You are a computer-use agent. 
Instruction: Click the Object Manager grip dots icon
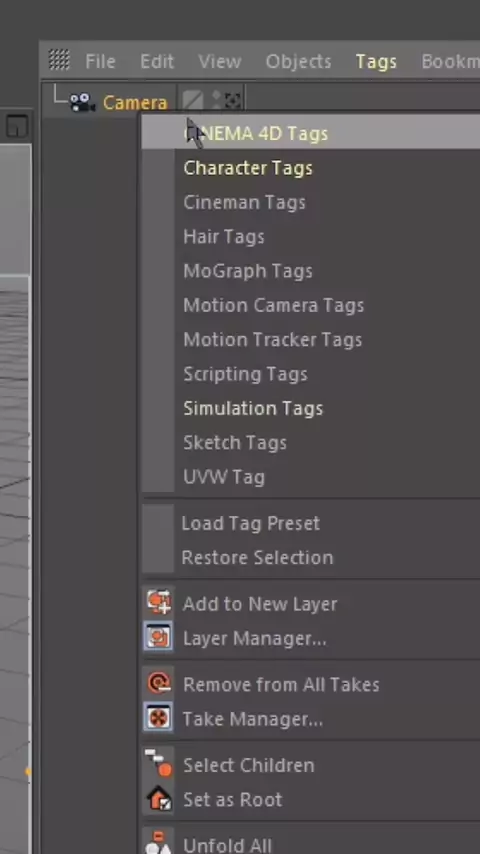point(59,59)
